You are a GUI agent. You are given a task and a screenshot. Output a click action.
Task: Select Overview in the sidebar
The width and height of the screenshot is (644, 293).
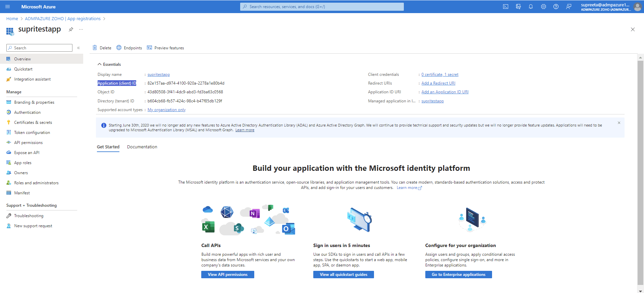click(42, 59)
